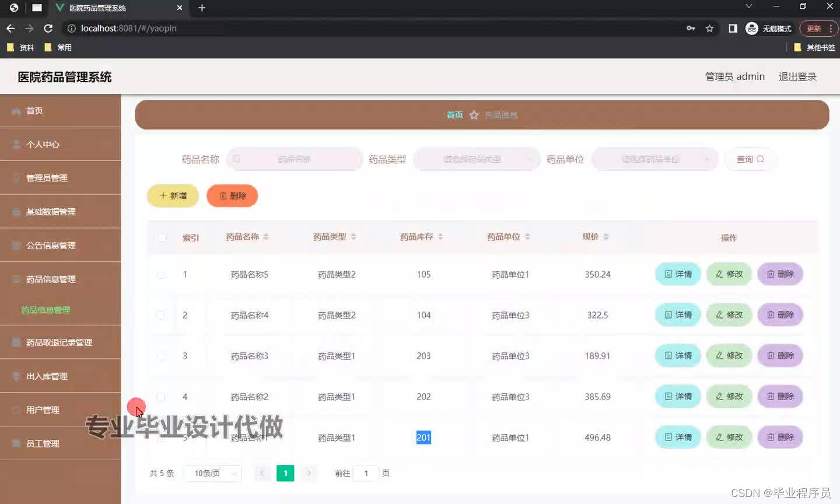The width and height of the screenshot is (840, 504).
Task: Click the orange 删除 batch button
Action: pyautogui.click(x=232, y=196)
